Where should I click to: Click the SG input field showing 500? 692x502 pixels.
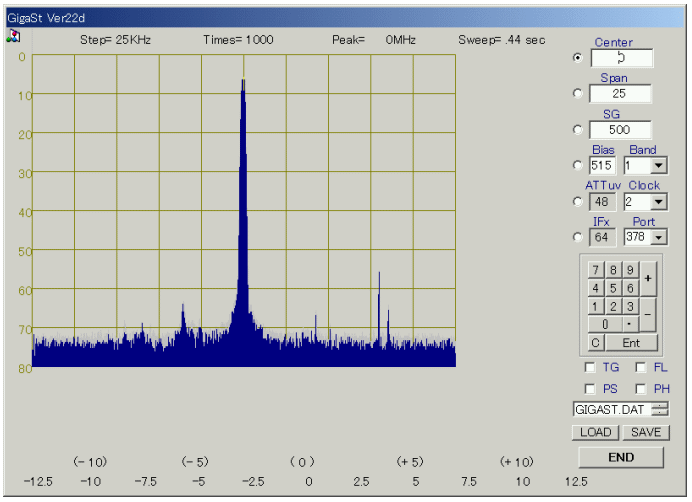pyautogui.click(x=620, y=130)
